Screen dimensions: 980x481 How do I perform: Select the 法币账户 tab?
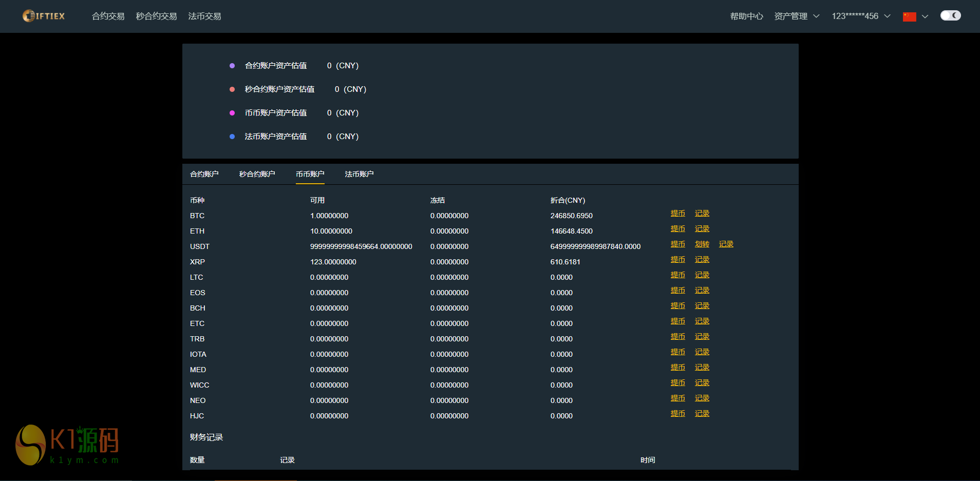(x=359, y=174)
